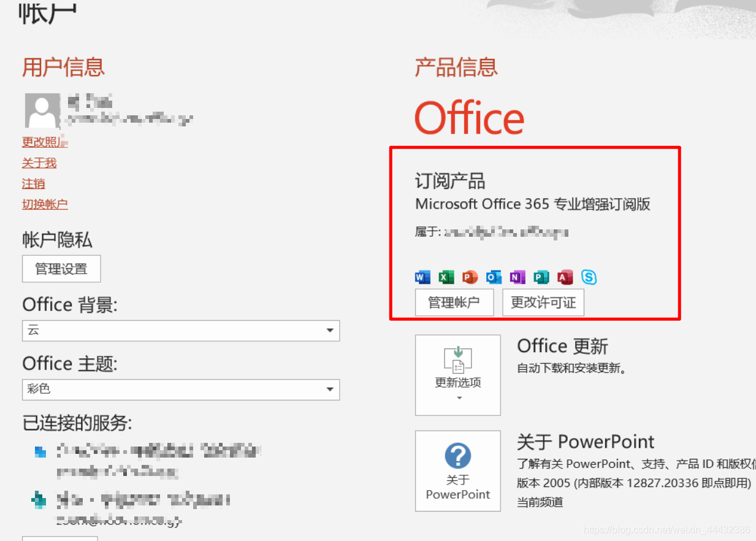Click the 更改许可证 button
The height and width of the screenshot is (541, 756).
[543, 302]
